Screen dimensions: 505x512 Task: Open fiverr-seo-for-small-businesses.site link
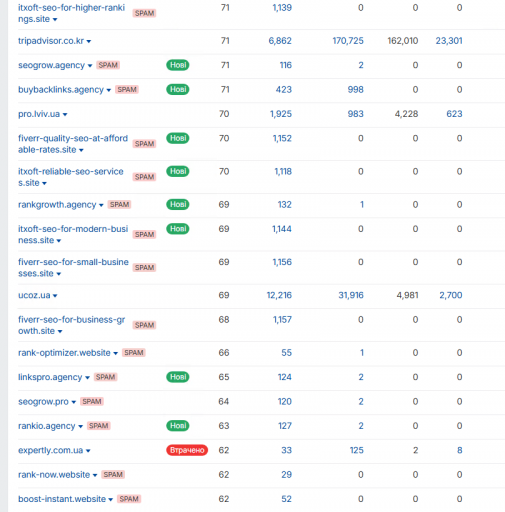click(73, 267)
